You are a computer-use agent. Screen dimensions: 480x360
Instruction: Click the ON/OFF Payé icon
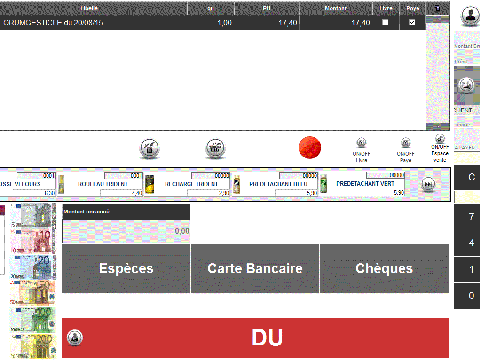point(405,142)
